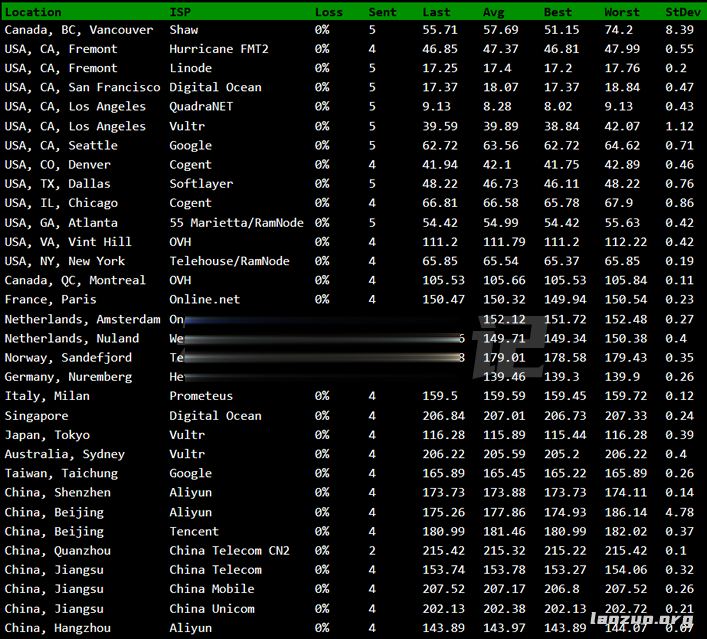Screen dimensions: 707x639
Task: Click the 8.39 StDev value for Vancouver
Action: click(679, 30)
